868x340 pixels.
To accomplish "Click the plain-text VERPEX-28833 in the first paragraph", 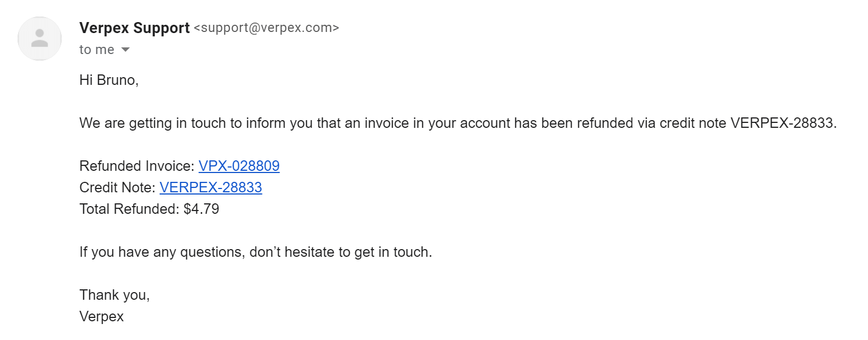I will point(783,123).
